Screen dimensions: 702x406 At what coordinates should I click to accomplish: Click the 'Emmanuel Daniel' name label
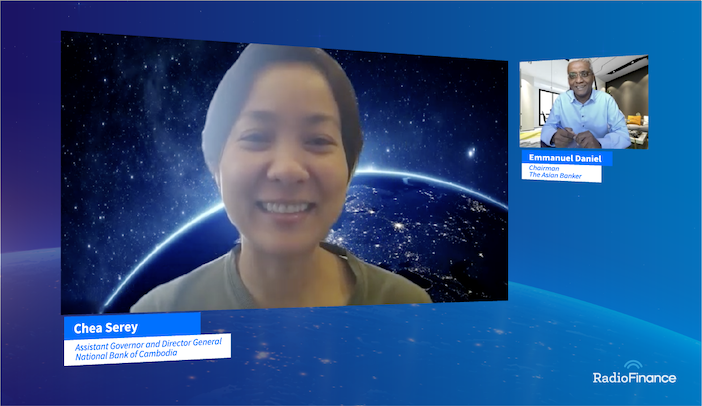[565, 158]
